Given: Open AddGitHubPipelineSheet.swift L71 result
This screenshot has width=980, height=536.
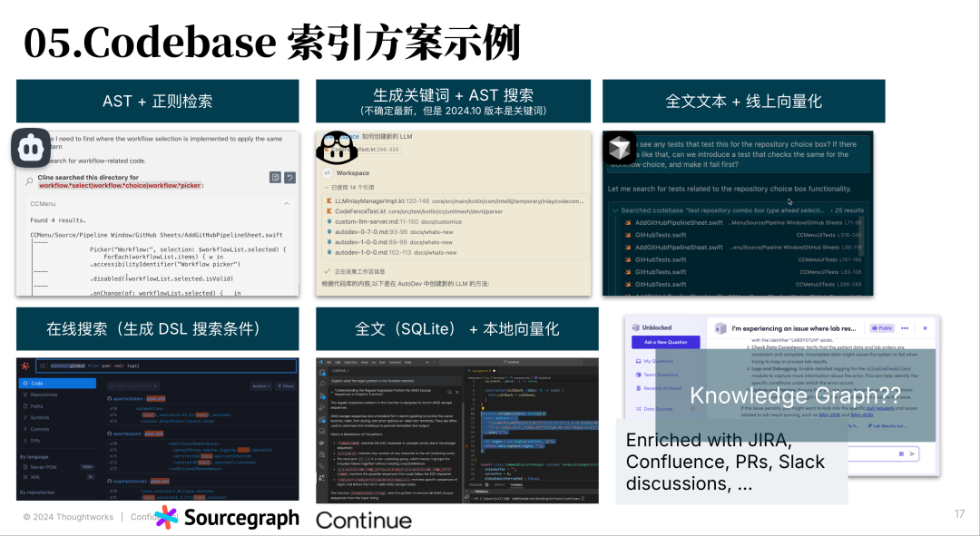Looking at the screenshot, I should coord(743,222).
